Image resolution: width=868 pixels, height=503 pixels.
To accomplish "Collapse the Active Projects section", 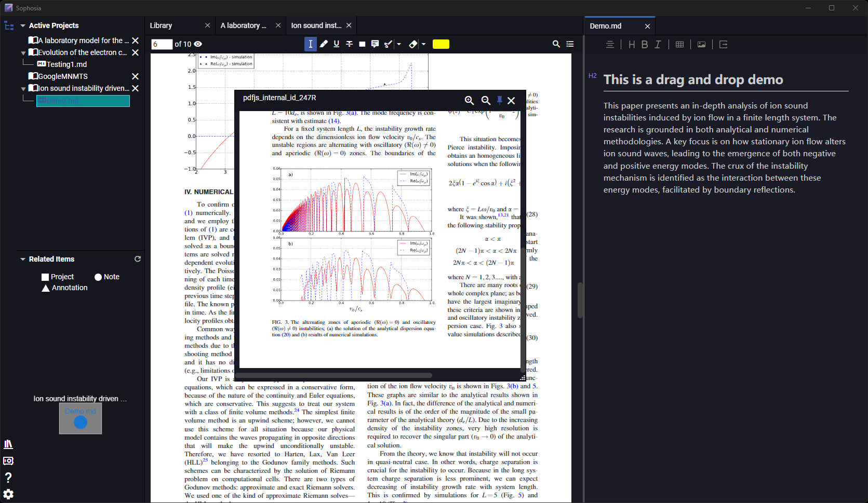I will coord(23,25).
